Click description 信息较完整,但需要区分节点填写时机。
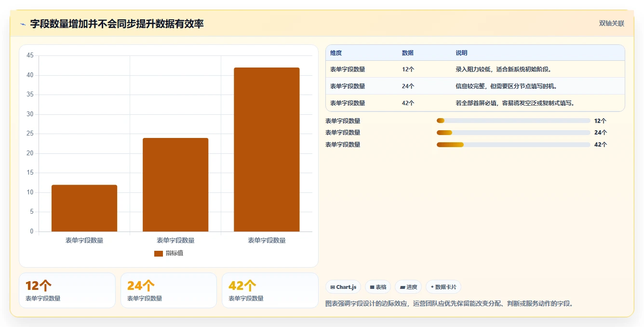The image size is (644, 327). pos(507,86)
